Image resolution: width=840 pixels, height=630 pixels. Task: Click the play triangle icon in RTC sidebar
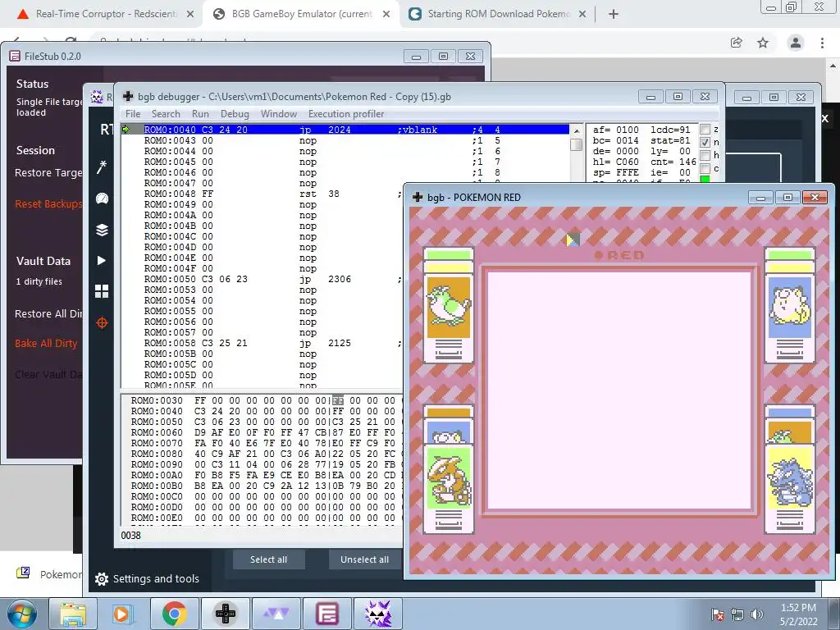[101, 260]
